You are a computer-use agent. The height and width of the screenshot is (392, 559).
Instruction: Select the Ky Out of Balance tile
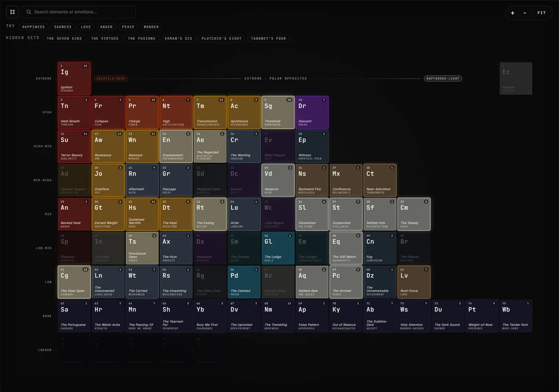[346, 315]
